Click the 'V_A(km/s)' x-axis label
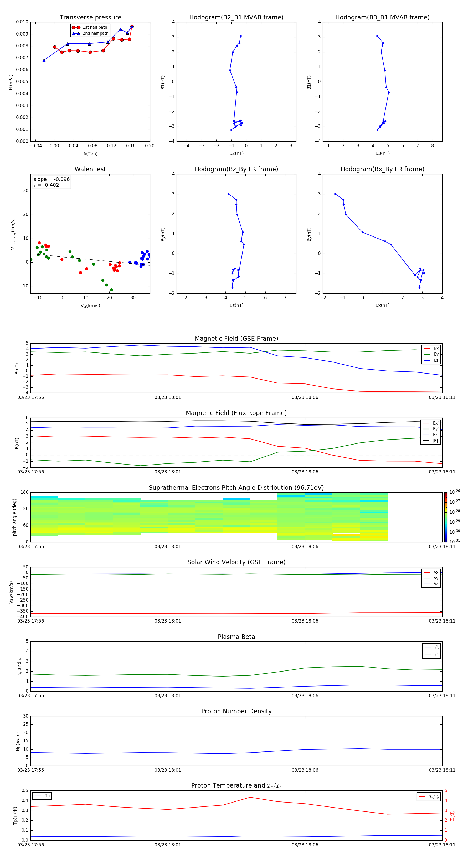 point(90,306)
